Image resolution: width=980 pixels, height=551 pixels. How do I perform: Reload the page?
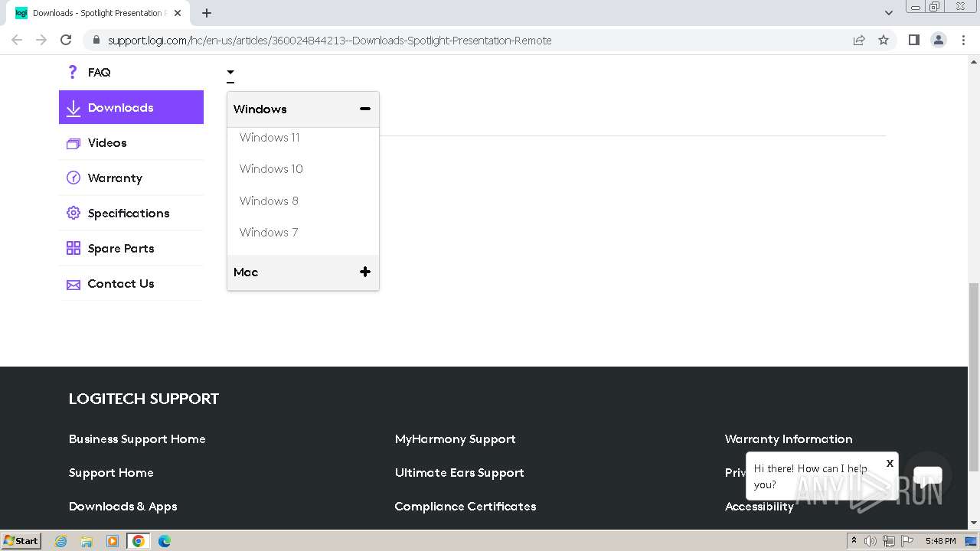pyautogui.click(x=66, y=40)
